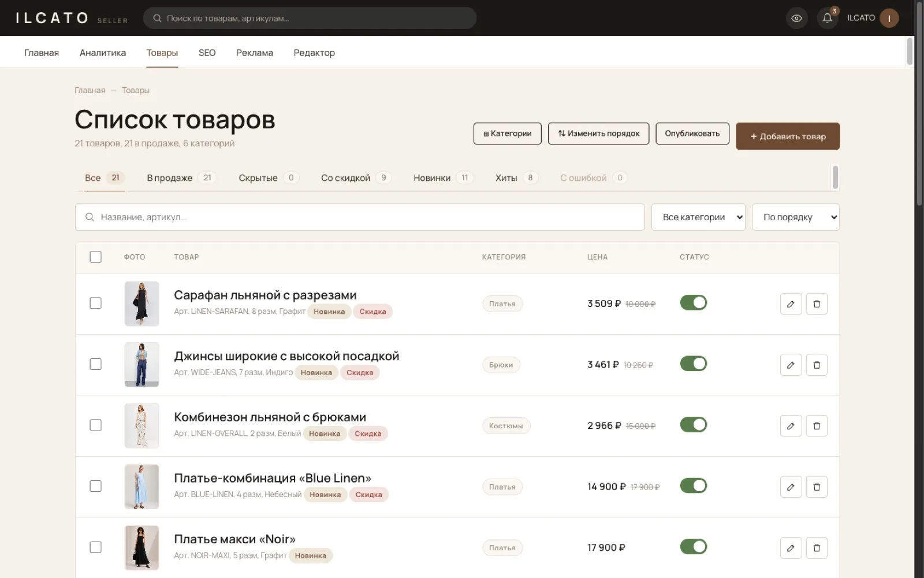
Task: Open Джинсы широкие product thumbnail
Action: (x=141, y=365)
